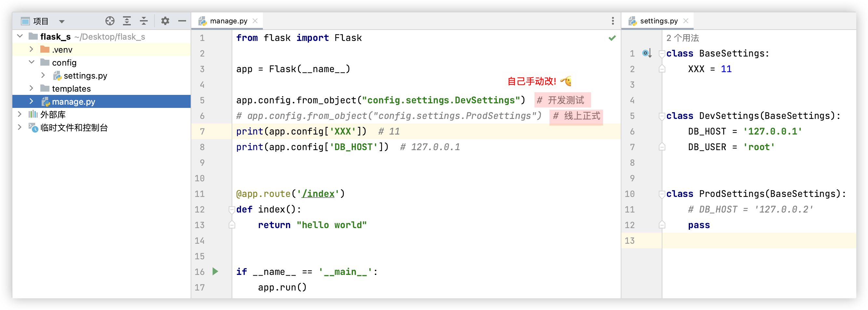
Task: Switch to the manage.py editor tab
Action: coord(228,21)
